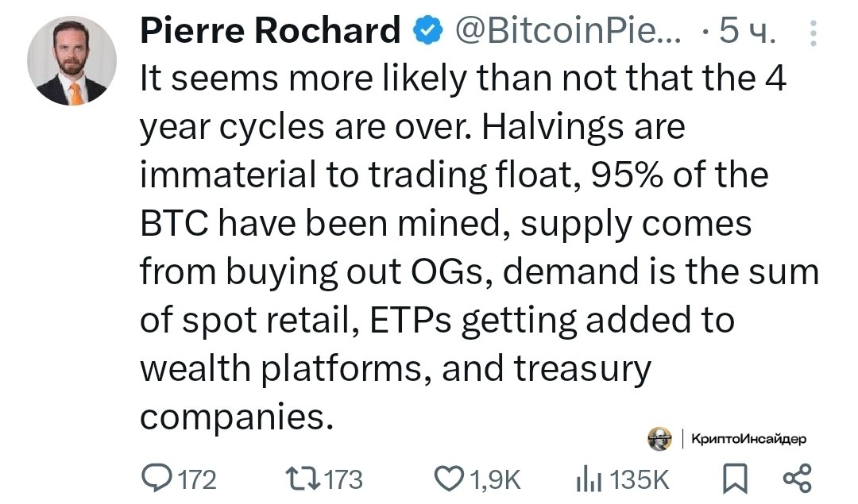Screen dimensions: 858x504
Task: Click the 1,9K likes count
Action: click(495, 479)
